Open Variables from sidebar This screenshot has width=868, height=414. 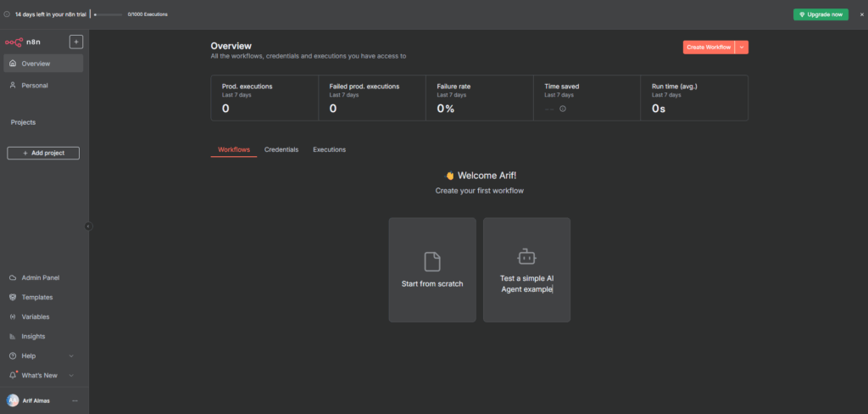click(x=43, y=317)
